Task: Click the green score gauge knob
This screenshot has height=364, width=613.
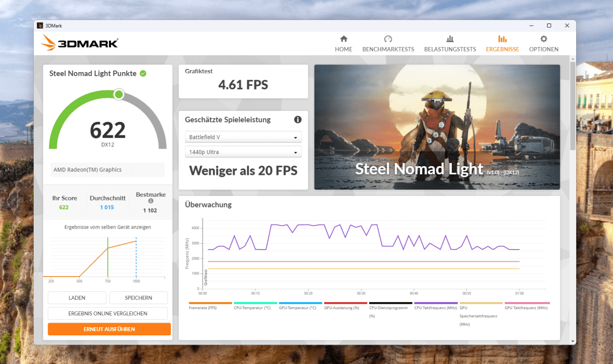Action: (119, 94)
